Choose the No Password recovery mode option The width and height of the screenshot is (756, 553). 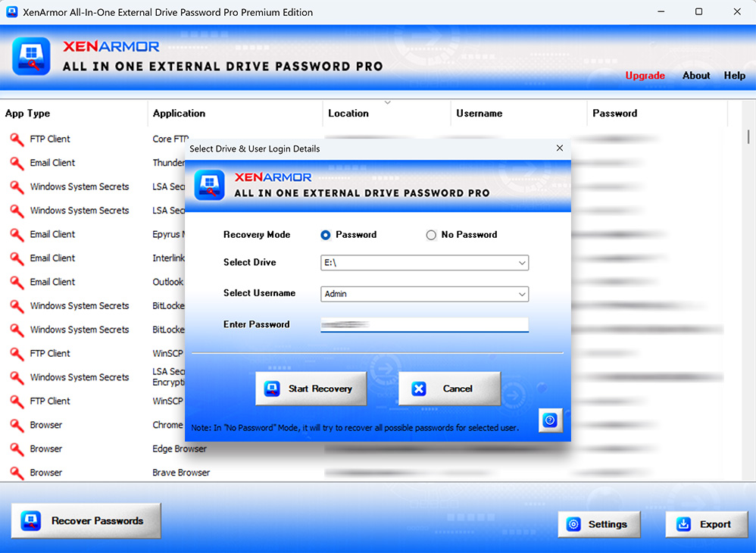(431, 235)
